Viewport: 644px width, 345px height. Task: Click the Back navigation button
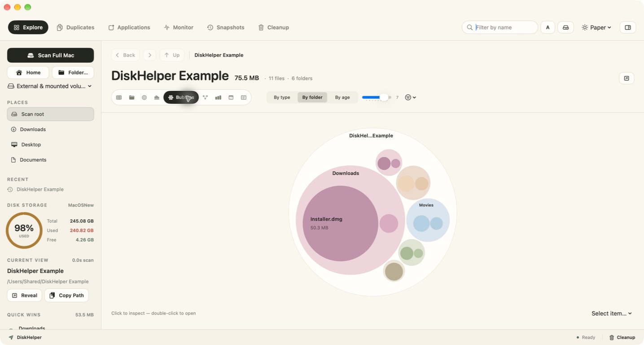coord(125,55)
